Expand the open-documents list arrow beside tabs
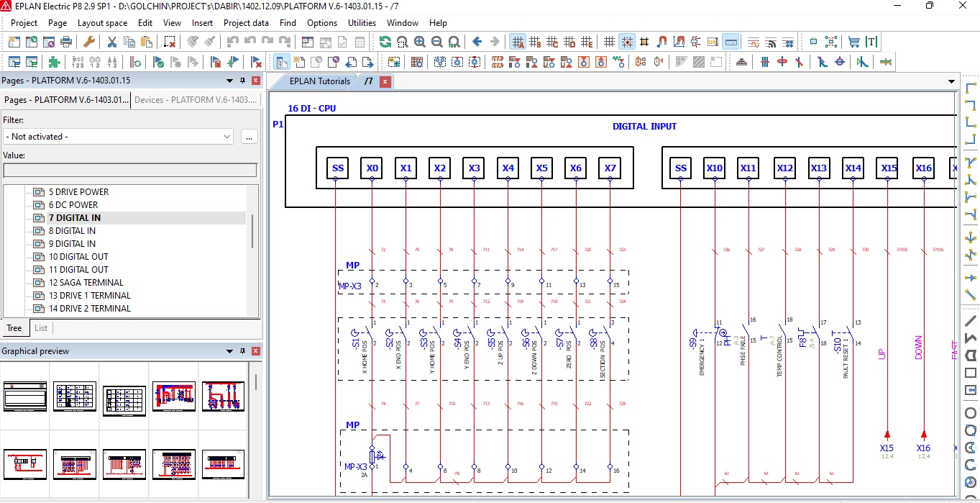This screenshot has width=980, height=503. [951, 81]
